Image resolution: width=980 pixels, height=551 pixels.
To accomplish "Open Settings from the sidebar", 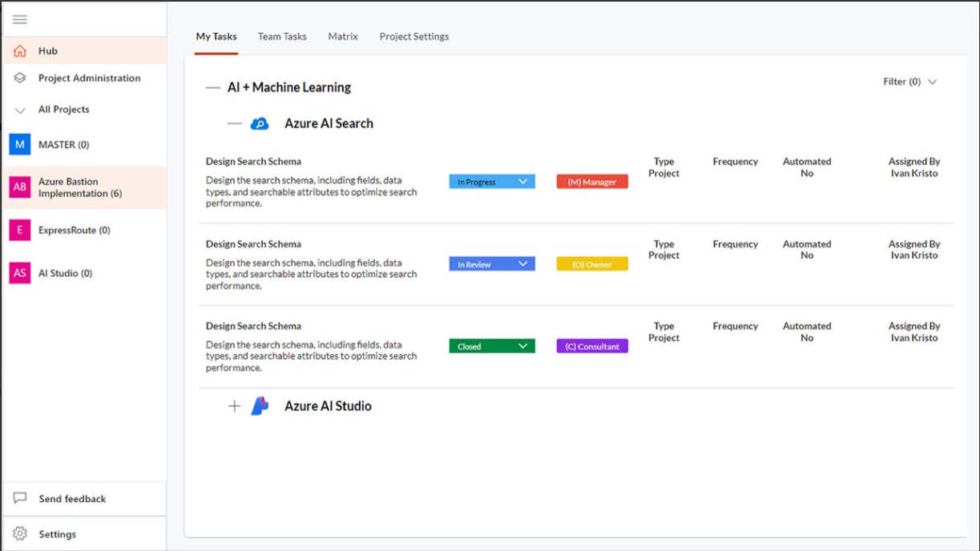I will (x=84, y=533).
